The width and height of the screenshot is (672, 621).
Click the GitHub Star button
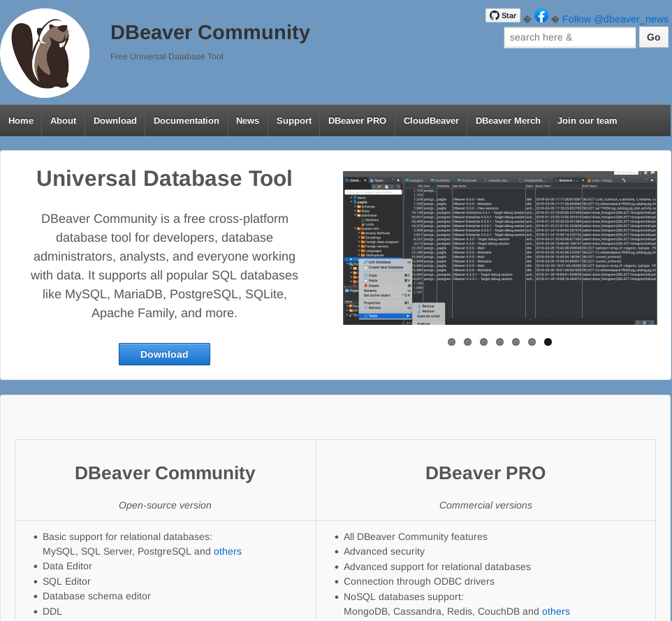[503, 15]
